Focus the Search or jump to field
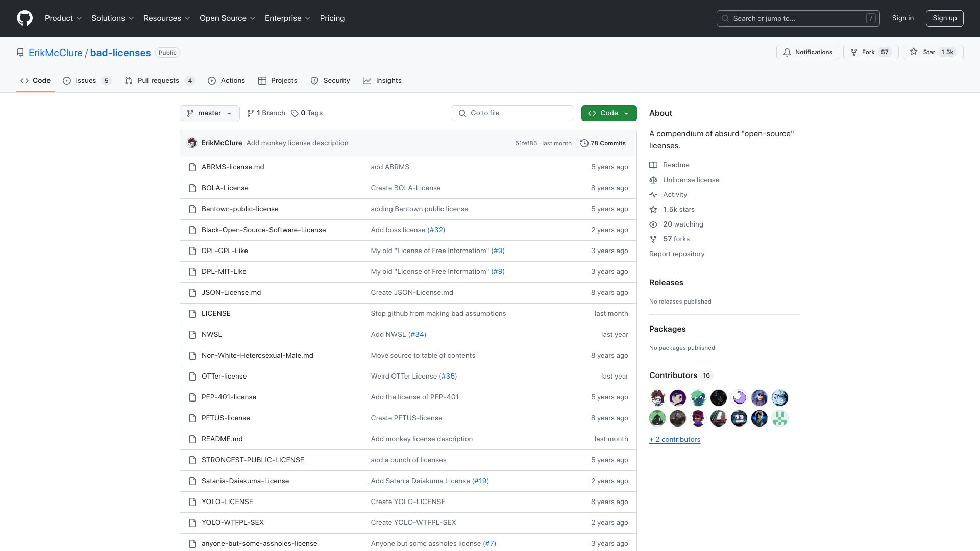 point(798,18)
